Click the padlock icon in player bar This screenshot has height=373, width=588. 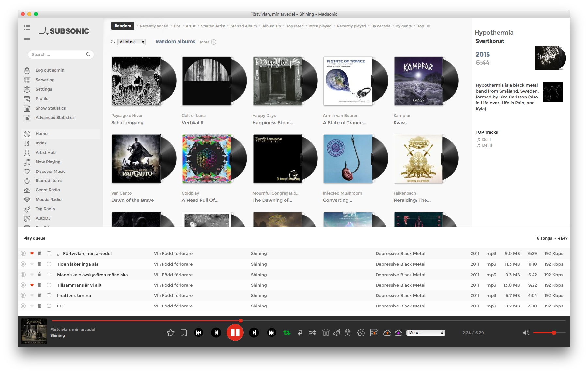tap(348, 333)
